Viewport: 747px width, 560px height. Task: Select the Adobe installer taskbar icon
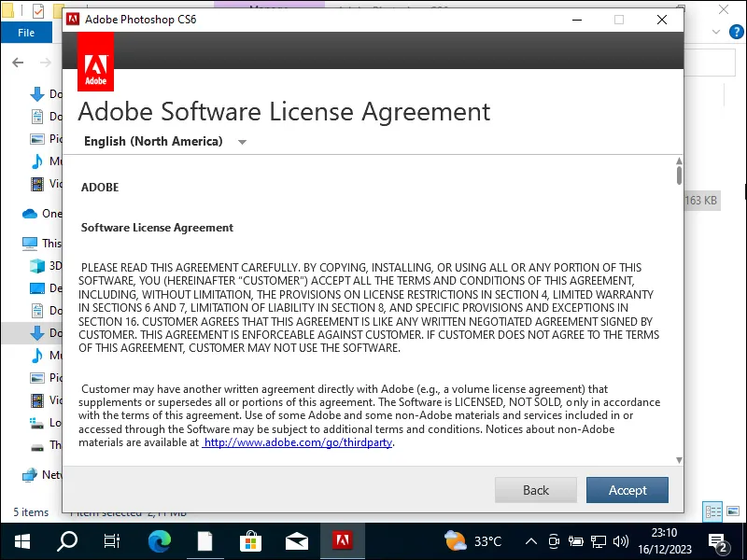click(342, 540)
